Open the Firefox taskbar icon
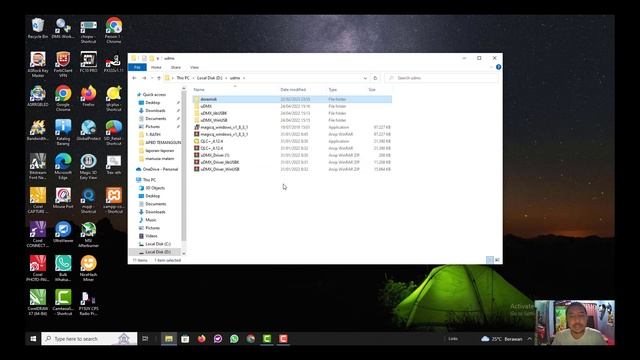 pos(202,338)
